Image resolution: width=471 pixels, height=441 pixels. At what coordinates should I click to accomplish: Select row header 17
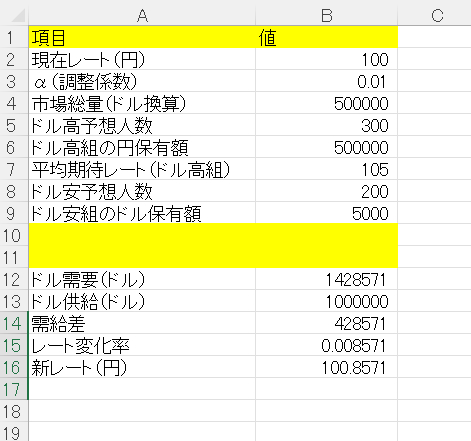click(x=14, y=389)
